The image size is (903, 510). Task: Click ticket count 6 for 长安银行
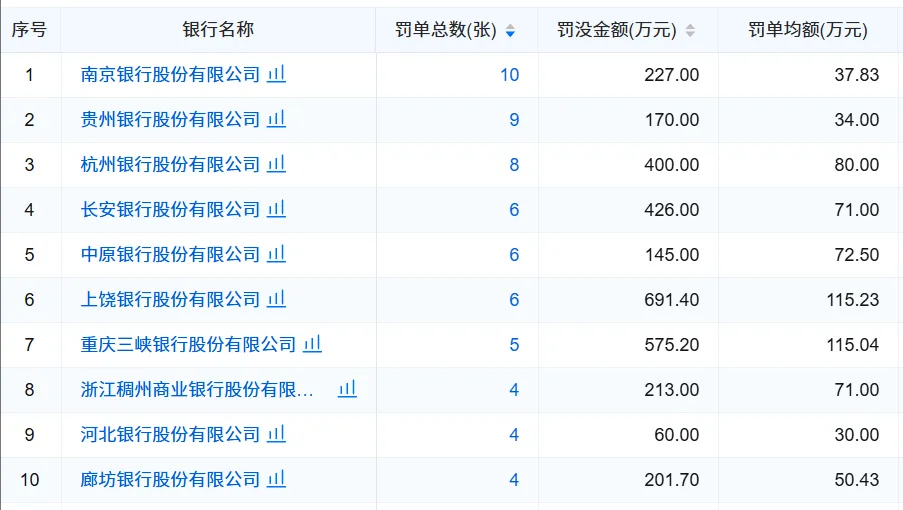(514, 210)
